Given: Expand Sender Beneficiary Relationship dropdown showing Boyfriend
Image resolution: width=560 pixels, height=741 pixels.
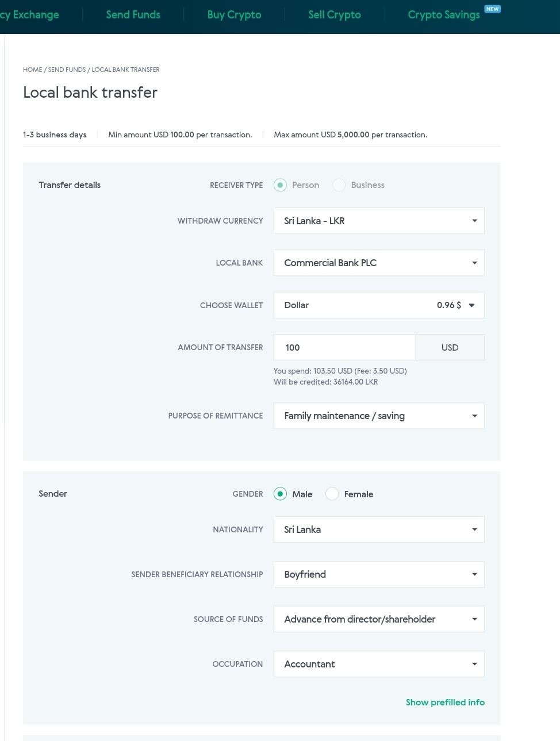Looking at the screenshot, I should pos(379,574).
